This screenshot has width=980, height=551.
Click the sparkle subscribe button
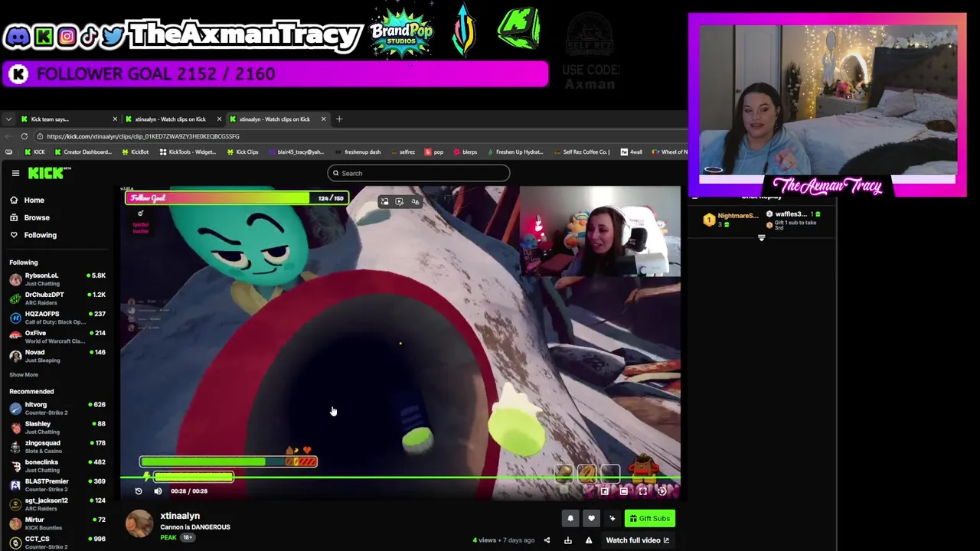pos(612,519)
